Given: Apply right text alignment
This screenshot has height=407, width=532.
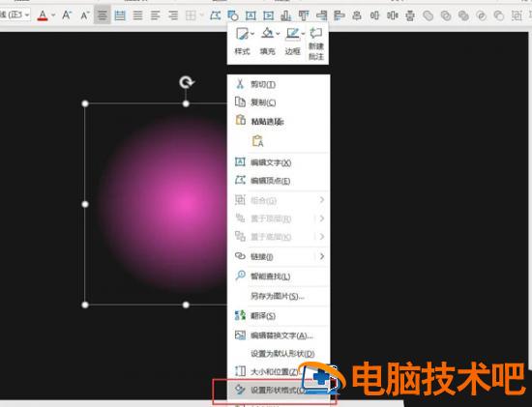Looking at the screenshot, I should click(x=173, y=15).
